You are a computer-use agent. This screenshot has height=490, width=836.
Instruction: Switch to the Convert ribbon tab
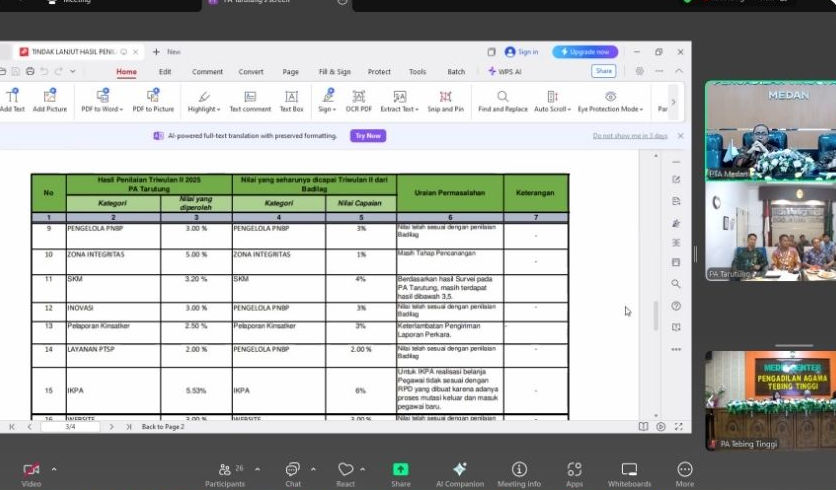pyautogui.click(x=251, y=72)
